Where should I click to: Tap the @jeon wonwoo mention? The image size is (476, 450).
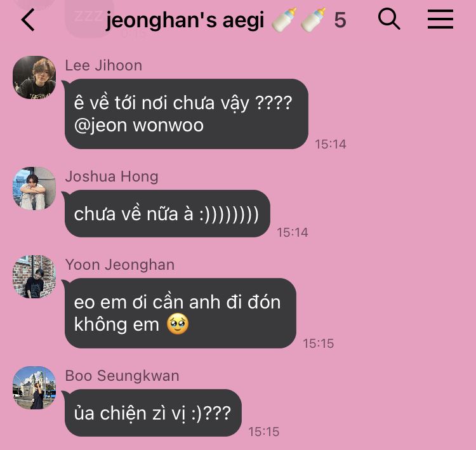click(139, 125)
